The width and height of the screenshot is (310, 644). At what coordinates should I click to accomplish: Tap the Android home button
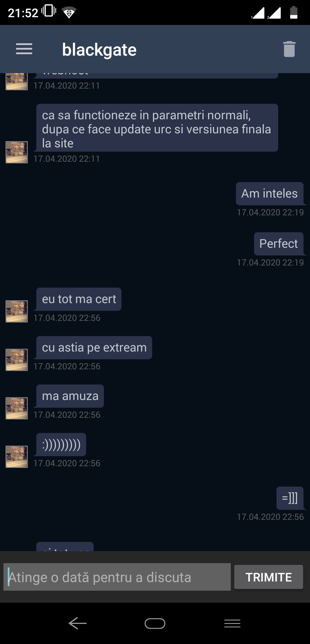pos(155,623)
